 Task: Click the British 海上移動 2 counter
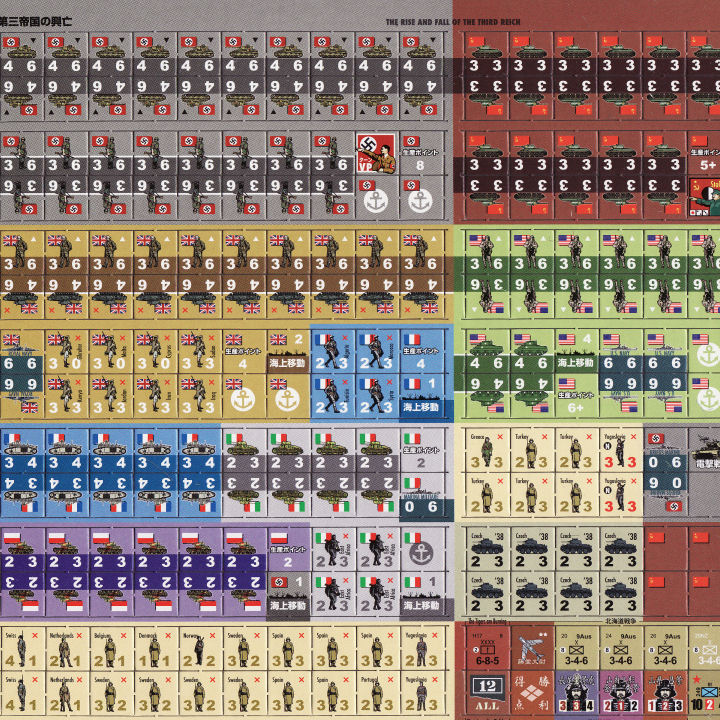(287, 352)
